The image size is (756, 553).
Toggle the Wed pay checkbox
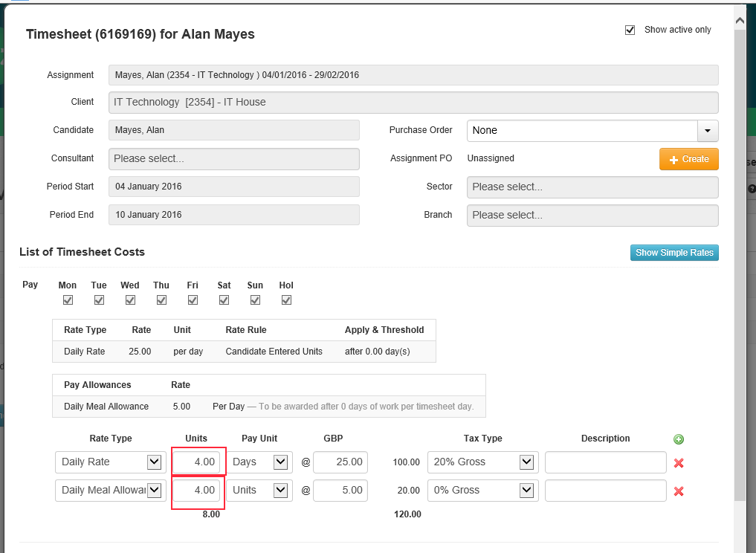[x=130, y=300]
